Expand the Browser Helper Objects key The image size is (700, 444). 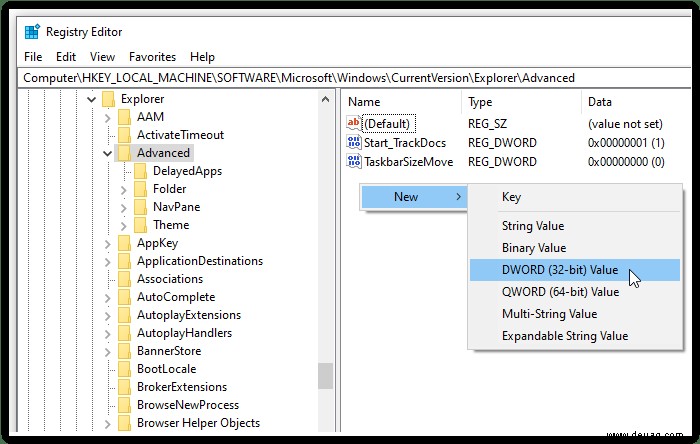108,423
